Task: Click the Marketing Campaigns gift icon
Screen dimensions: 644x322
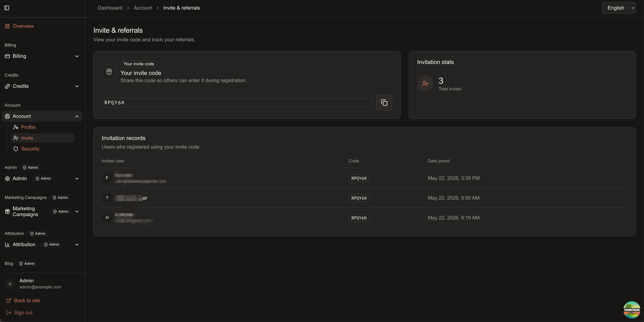Action: (x=7, y=212)
